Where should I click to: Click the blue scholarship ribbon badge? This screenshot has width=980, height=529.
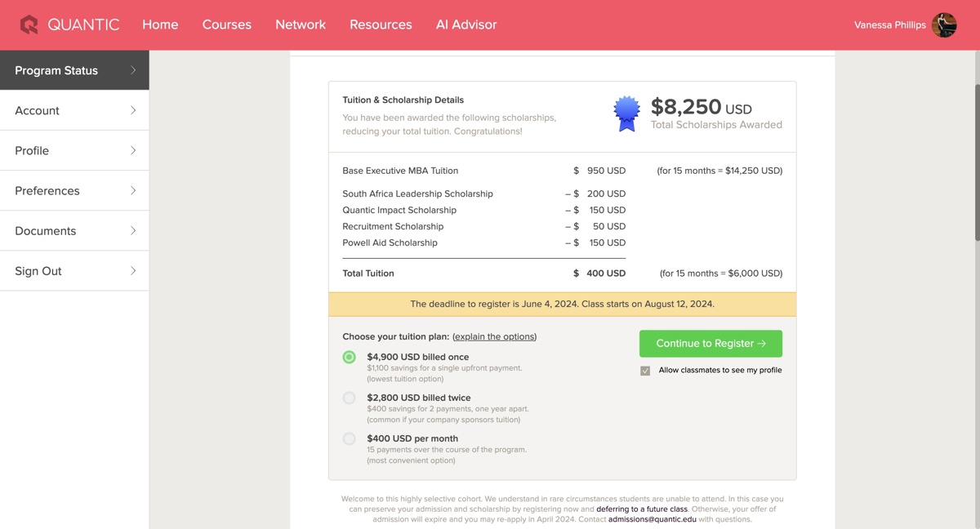[x=627, y=113]
